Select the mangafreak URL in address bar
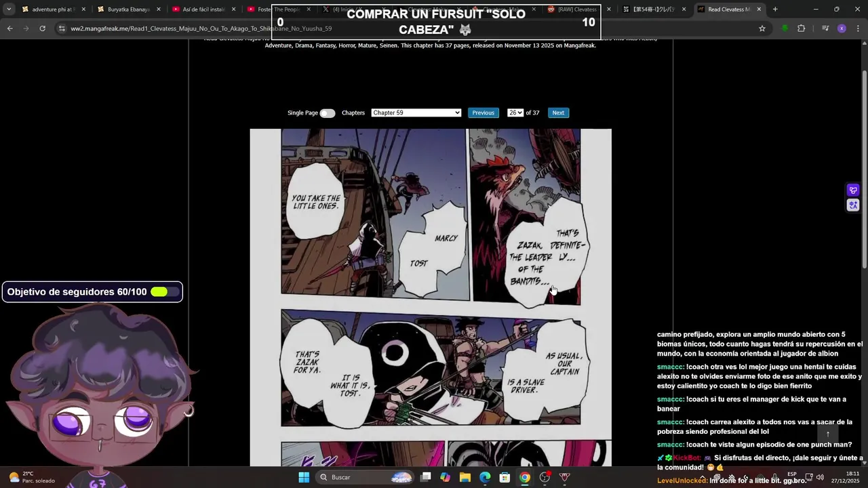This screenshot has height=488, width=868. (201, 28)
